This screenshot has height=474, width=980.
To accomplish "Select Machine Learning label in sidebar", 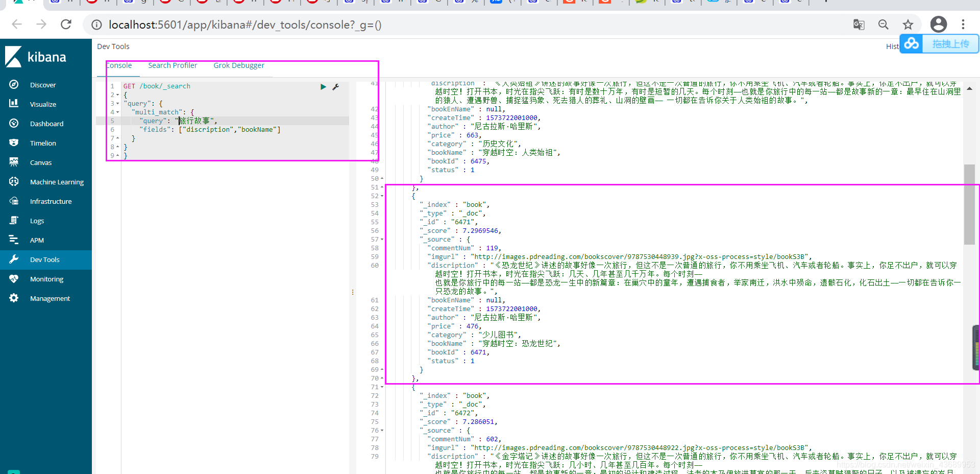I will pos(57,182).
